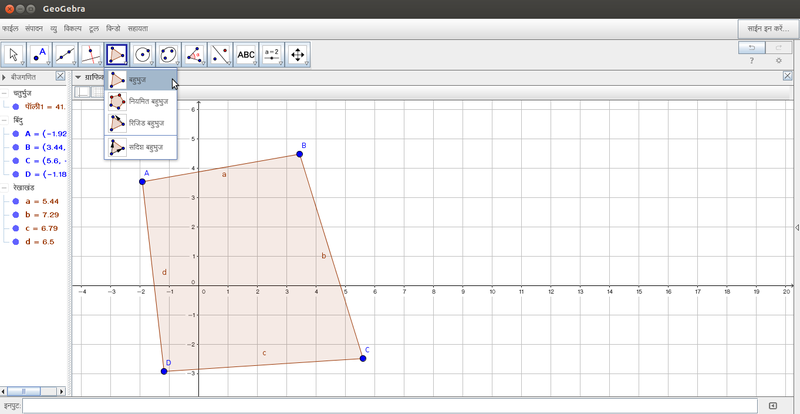Toggle axes display in the style bar
Image resolution: width=800 pixels, height=414 pixels.
pos(82,92)
